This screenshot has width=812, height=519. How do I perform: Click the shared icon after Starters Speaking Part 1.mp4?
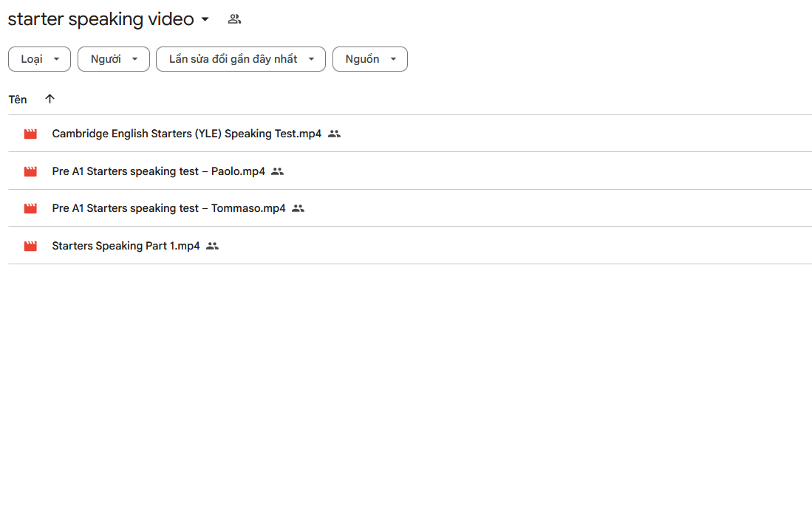point(212,246)
